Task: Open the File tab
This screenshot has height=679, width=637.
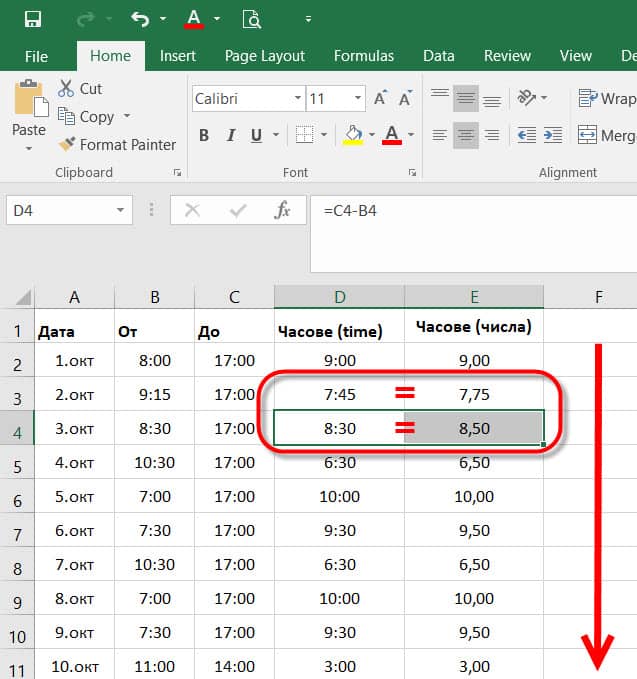Action: [x=36, y=56]
